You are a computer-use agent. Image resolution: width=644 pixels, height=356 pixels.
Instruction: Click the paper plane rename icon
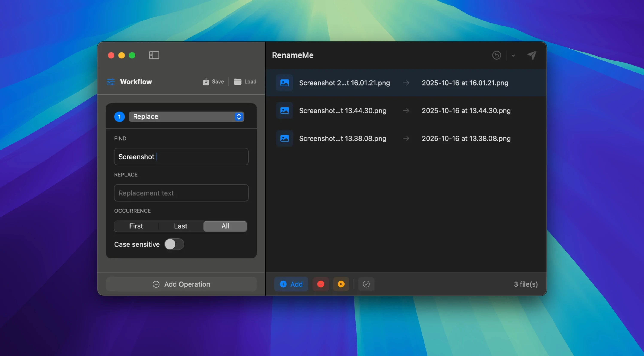(532, 55)
